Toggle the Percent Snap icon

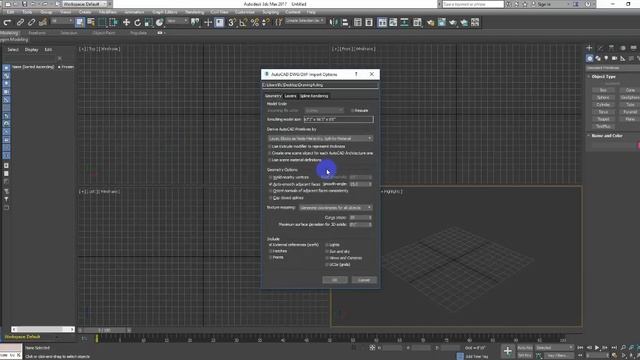pyautogui.click(x=255, y=22)
